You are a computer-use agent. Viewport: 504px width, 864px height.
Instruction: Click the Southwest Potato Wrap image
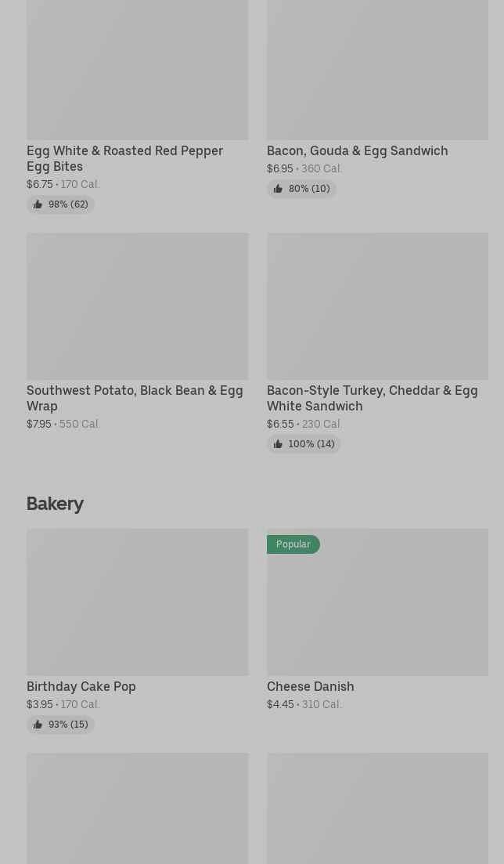[x=137, y=305]
